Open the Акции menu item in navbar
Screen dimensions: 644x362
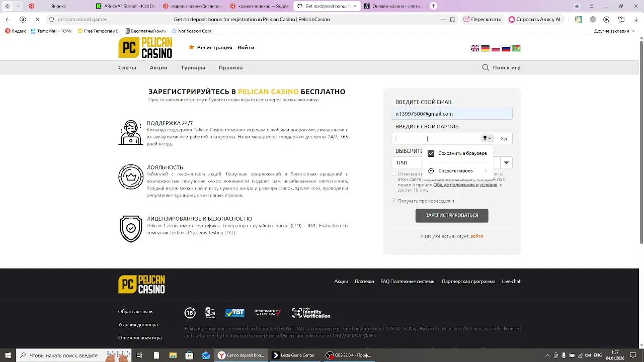(158, 67)
